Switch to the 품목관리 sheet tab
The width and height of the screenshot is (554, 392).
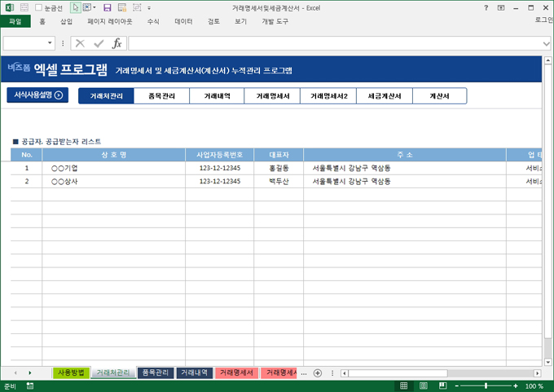(156, 372)
